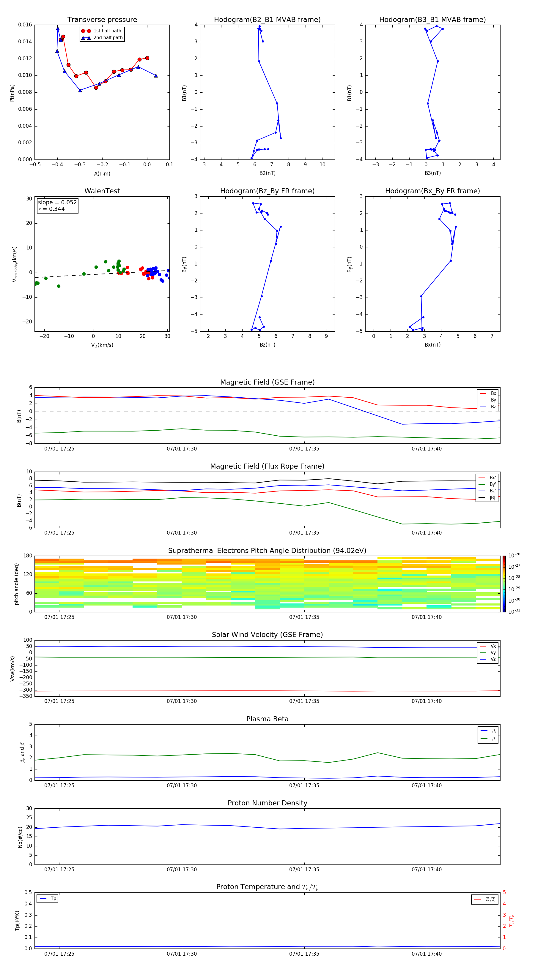Image resolution: width=535 pixels, height=980 pixels.
Task: Click 'Bx(nT)' x-axis label
Action: click(432, 345)
